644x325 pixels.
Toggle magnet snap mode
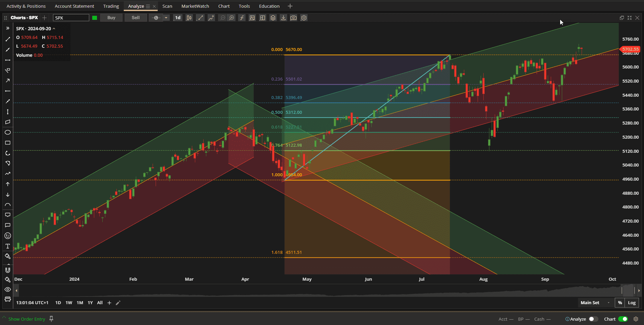tap(8, 270)
